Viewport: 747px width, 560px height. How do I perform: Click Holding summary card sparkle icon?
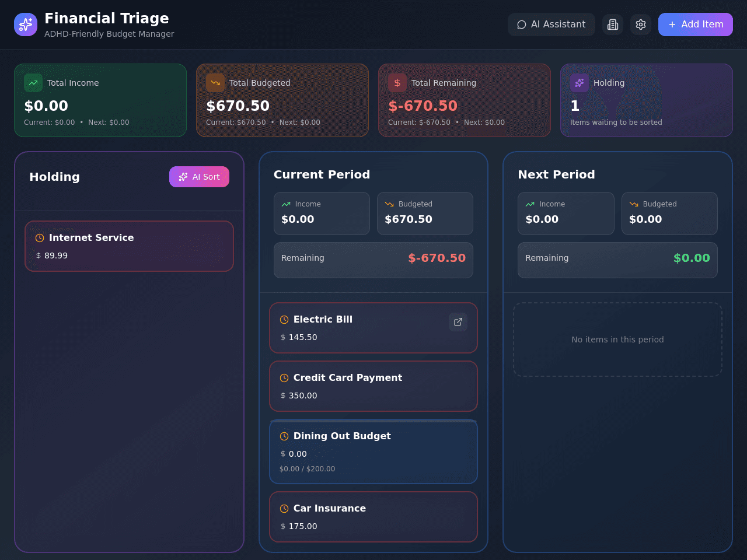pyautogui.click(x=580, y=83)
